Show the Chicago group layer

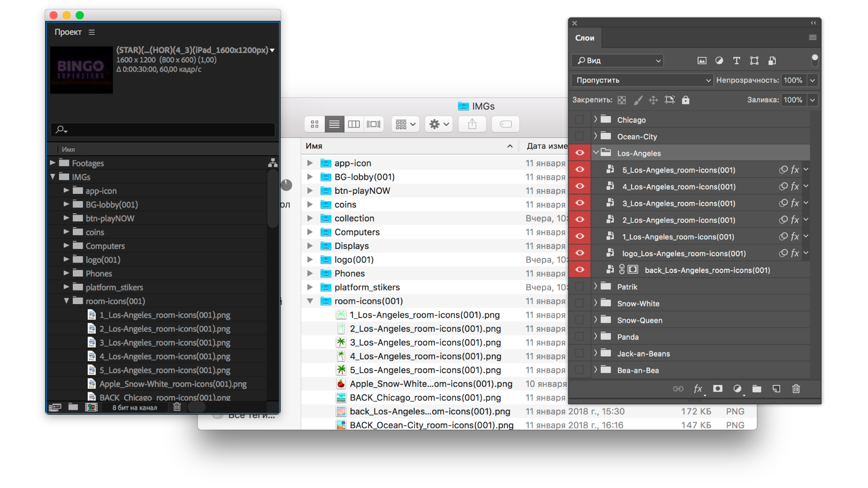click(580, 120)
